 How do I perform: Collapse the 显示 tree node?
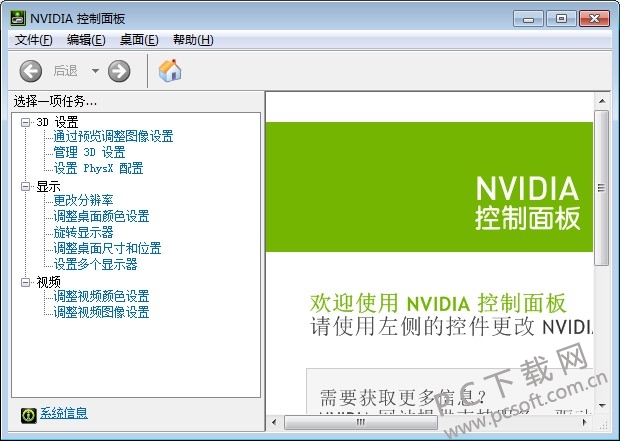tap(25, 186)
